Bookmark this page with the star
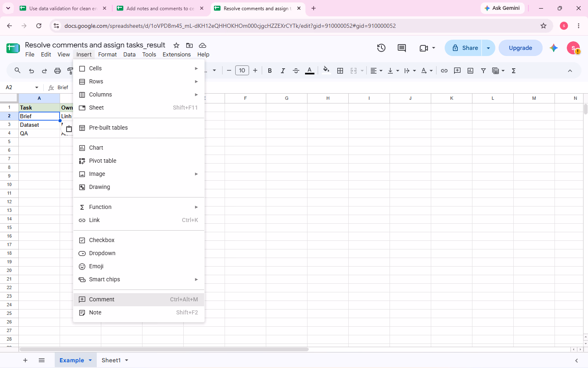The height and width of the screenshot is (368, 588). [x=543, y=26]
